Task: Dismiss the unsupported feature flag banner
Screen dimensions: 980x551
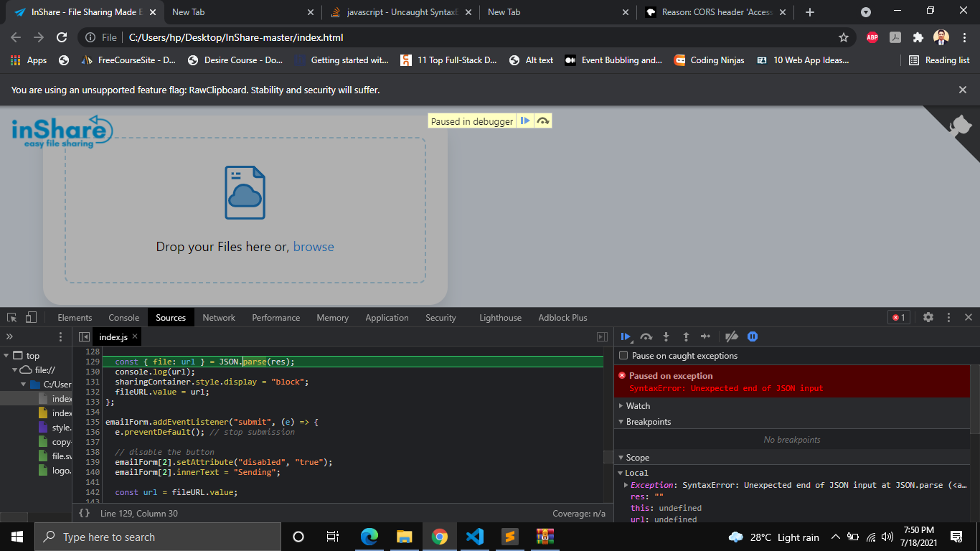Action: coord(963,90)
